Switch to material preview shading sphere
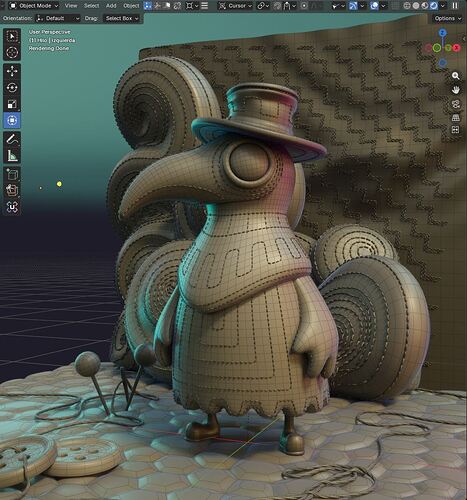The height and width of the screenshot is (500, 467). (x=425, y=6)
